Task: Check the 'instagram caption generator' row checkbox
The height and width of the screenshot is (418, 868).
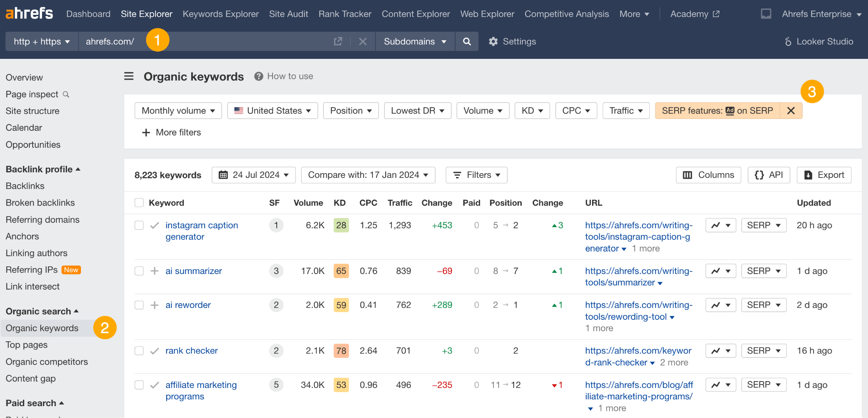Action: (139, 225)
